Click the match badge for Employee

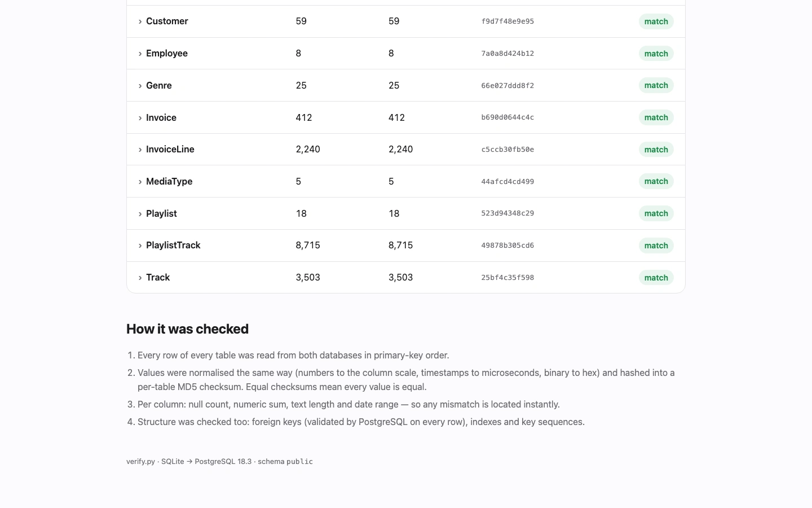click(x=656, y=54)
